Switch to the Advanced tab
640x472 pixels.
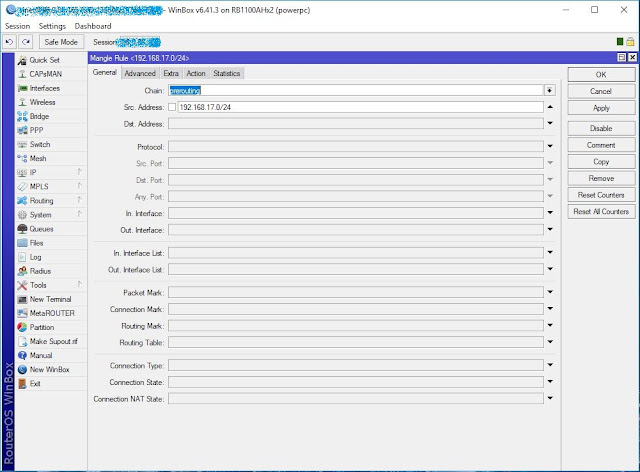coord(140,73)
